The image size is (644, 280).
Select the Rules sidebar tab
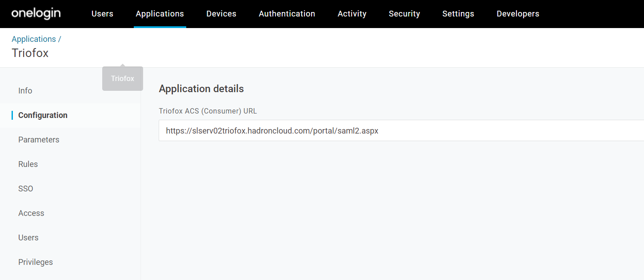[x=28, y=164]
